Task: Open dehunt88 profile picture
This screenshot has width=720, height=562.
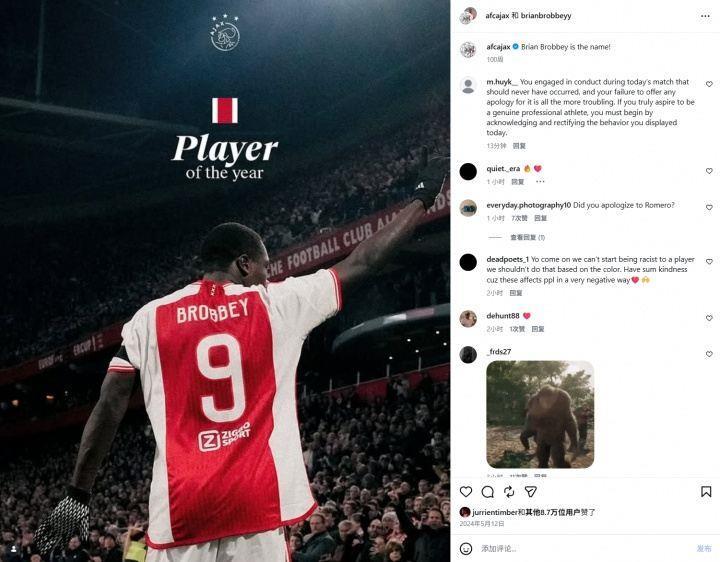Action: point(468,319)
